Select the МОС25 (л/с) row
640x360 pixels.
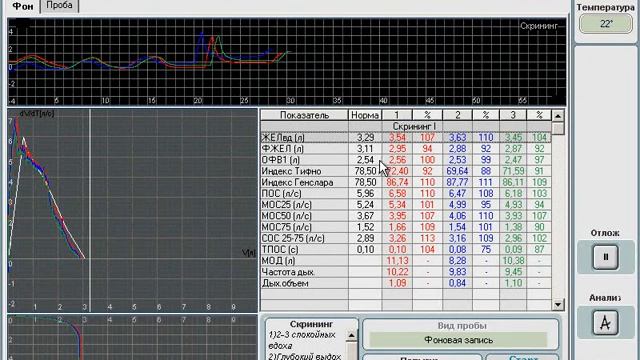[x=406, y=204]
